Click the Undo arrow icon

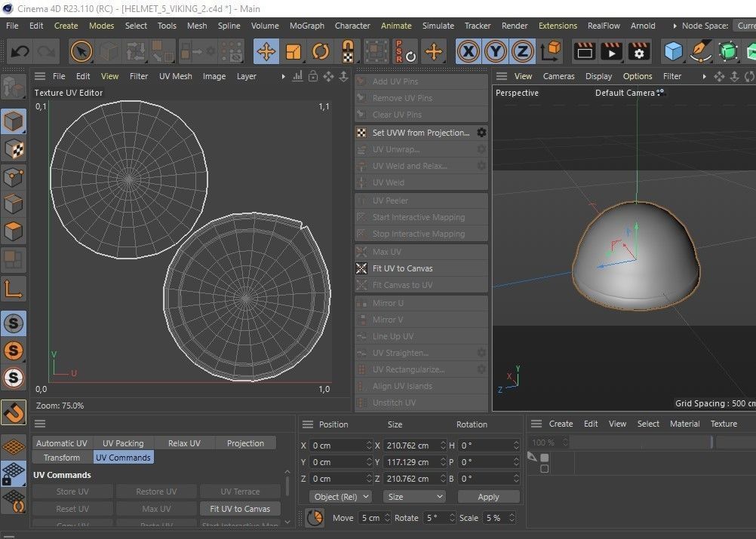tap(20, 51)
